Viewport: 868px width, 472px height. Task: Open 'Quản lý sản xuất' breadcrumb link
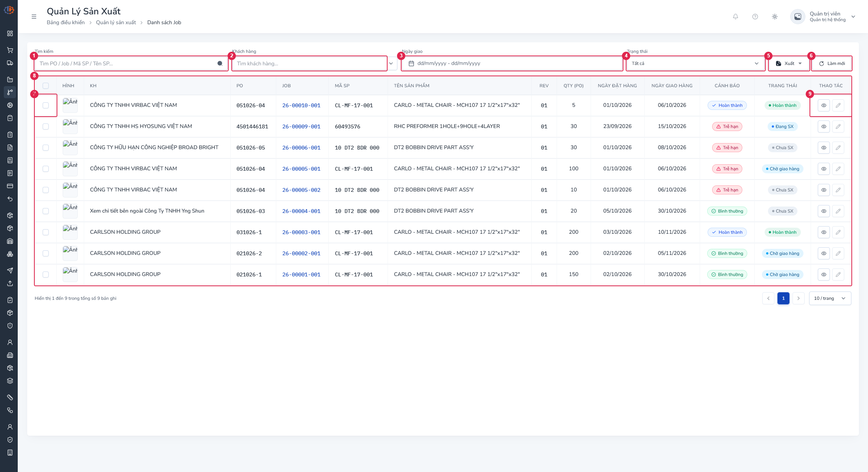(116, 23)
